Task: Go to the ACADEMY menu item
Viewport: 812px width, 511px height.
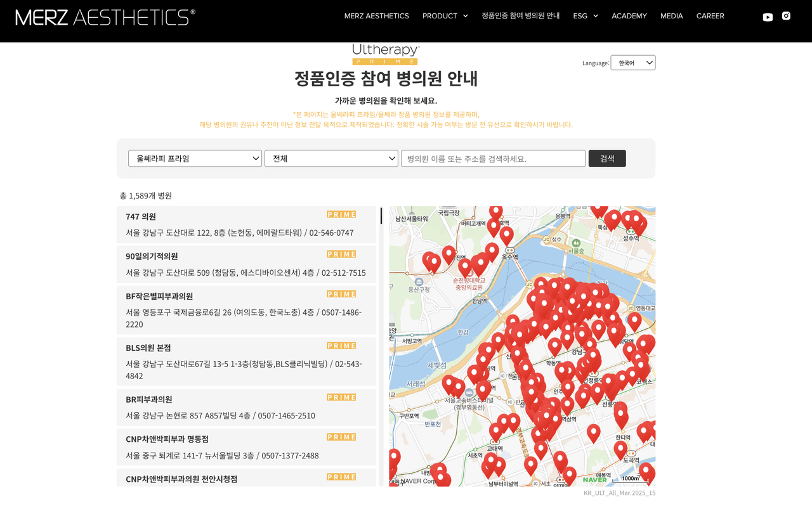Action: 629,16
